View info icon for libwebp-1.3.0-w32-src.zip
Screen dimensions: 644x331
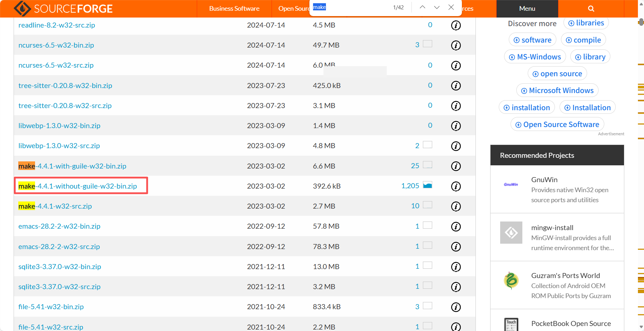[456, 146]
